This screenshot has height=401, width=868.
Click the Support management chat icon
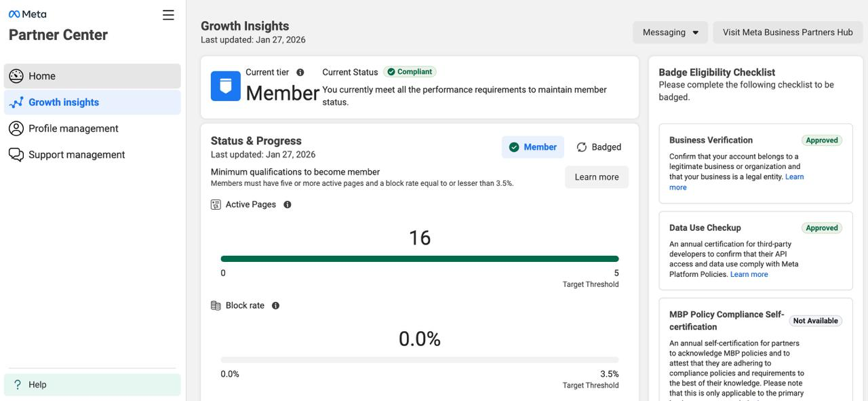coord(16,155)
